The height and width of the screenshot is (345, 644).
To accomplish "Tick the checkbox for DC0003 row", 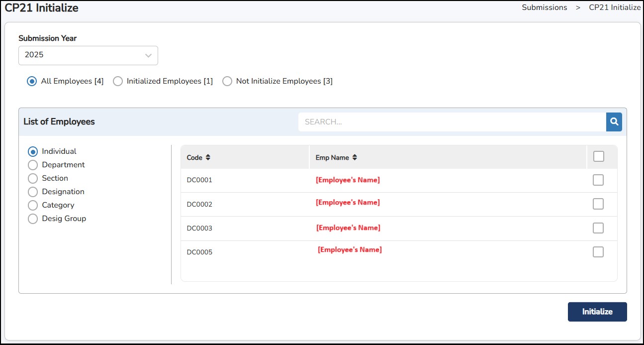I will (x=598, y=228).
